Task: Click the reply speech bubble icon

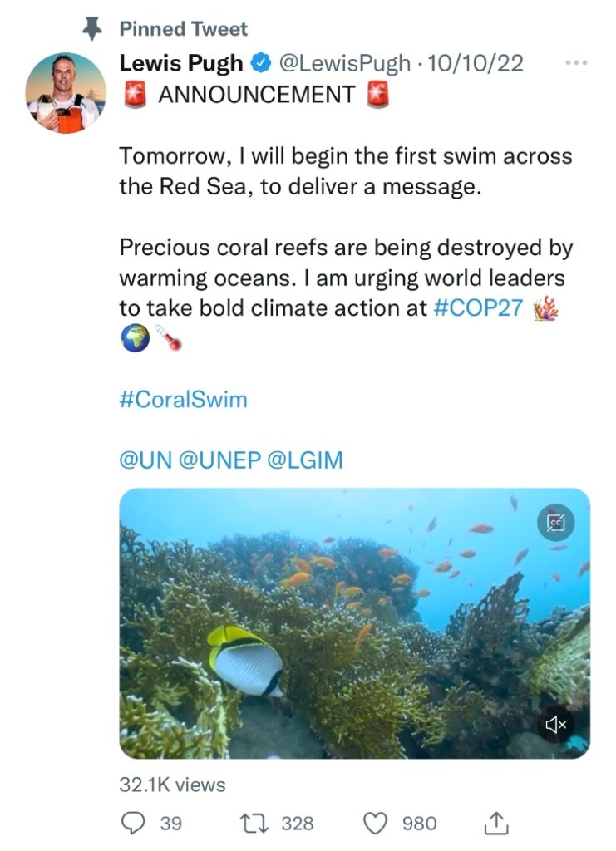Action: pyautogui.click(x=134, y=823)
